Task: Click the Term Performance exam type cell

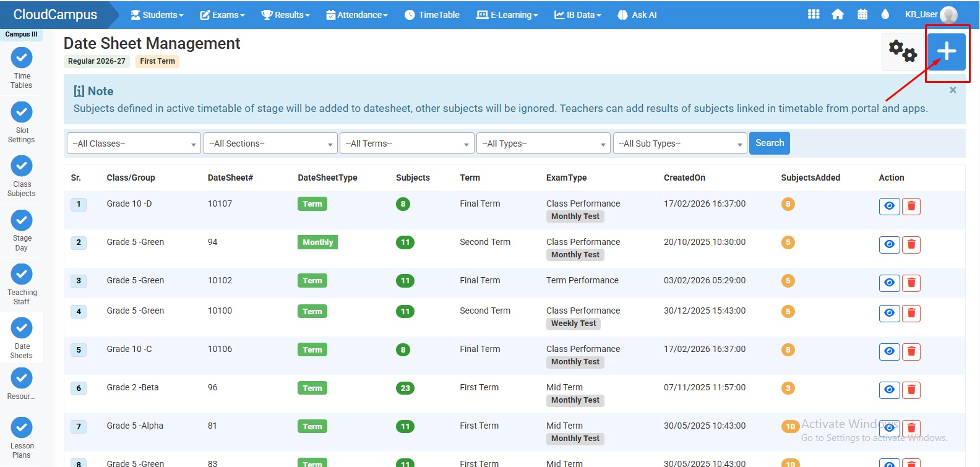Action: coord(582,280)
